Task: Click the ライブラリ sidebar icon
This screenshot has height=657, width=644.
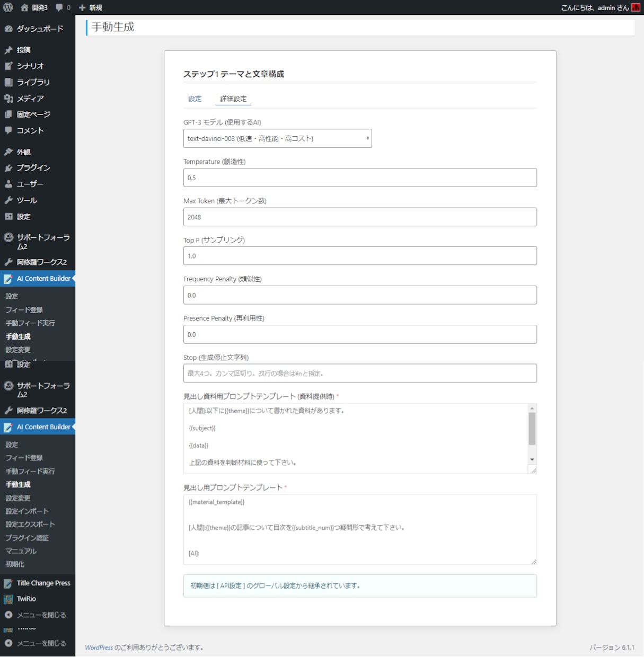Action: (x=8, y=82)
